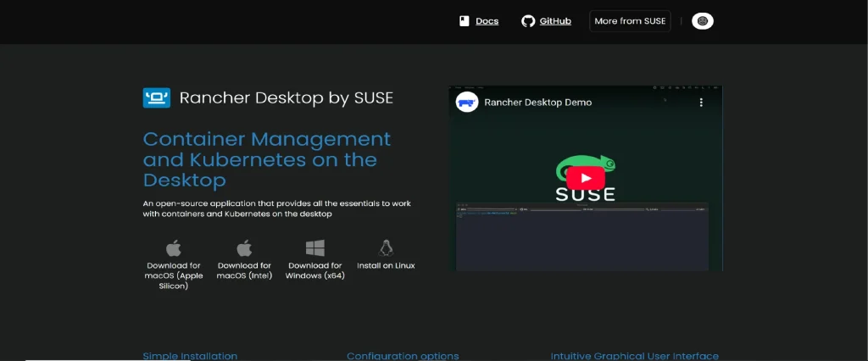Screen dimensions: 868x361
Task: Click the Apple icon for macOS Intel download
Action: (x=244, y=248)
